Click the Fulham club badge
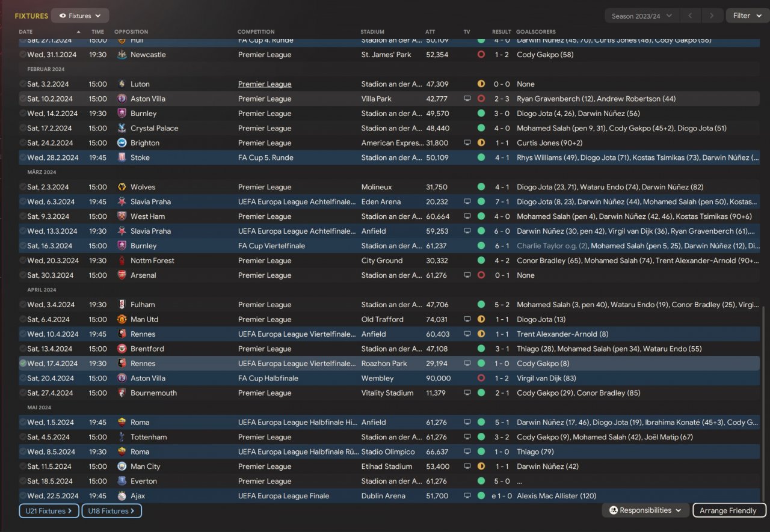 (122, 305)
